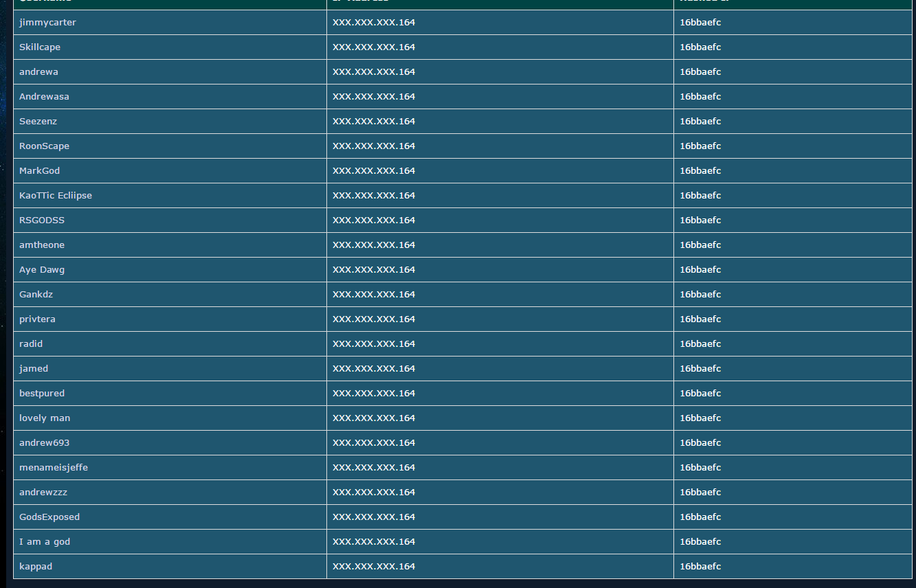Click andrew693 username
916x588 pixels.
44,443
